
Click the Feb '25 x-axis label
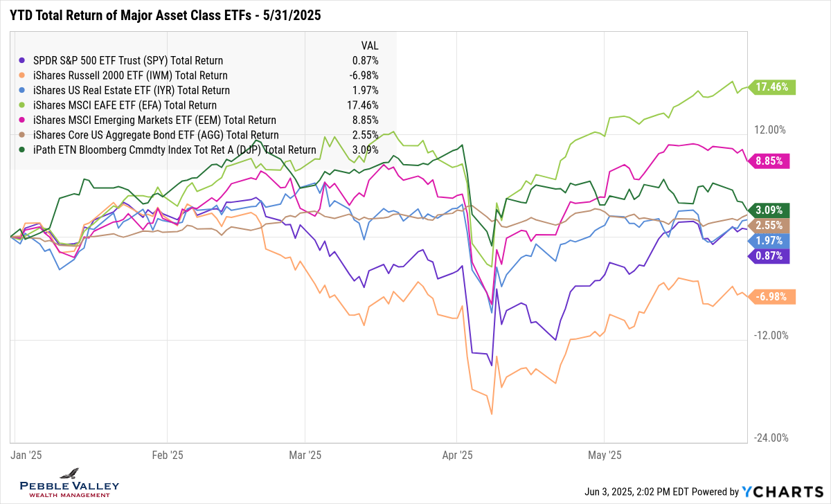(167, 456)
